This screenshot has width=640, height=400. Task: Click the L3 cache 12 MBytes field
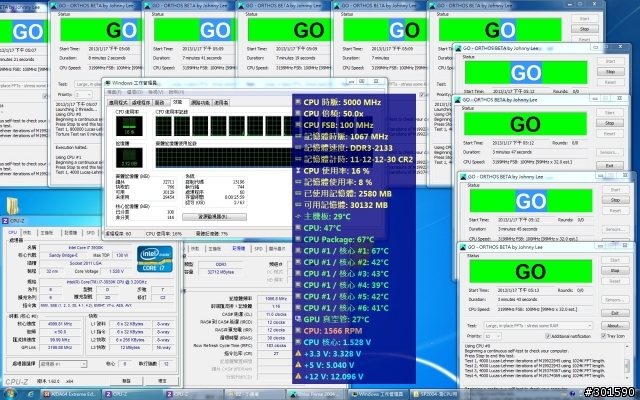(129, 348)
